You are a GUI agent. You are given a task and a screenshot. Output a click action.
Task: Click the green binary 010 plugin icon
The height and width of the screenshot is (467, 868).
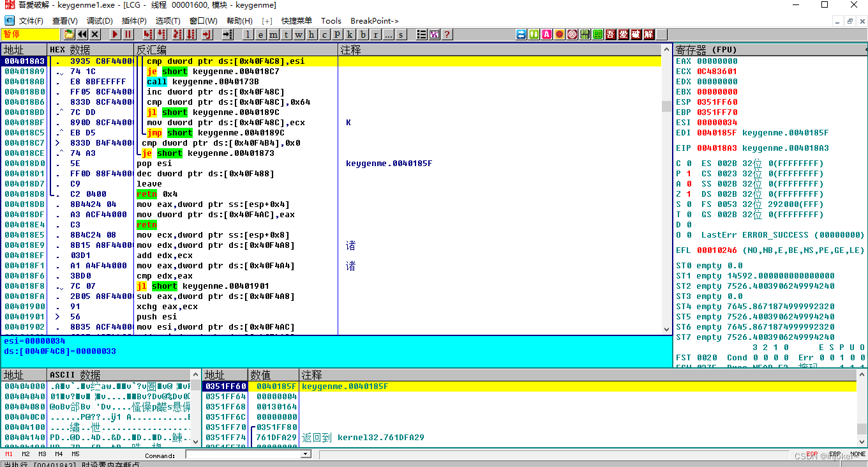(585, 34)
